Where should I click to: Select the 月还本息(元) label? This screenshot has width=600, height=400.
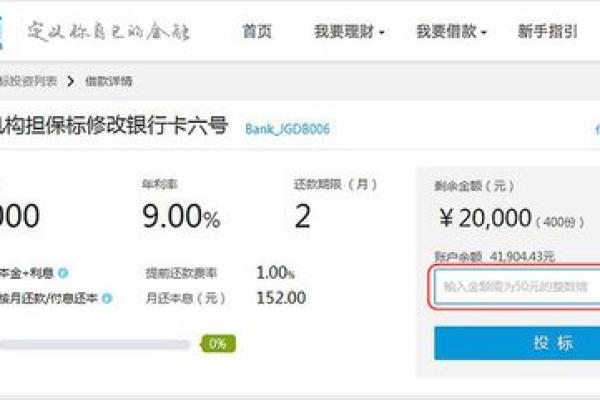point(186,298)
